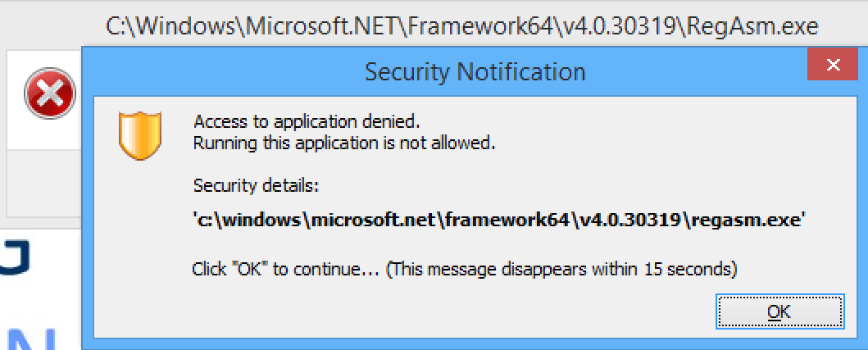Image resolution: width=868 pixels, height=350 pixels.
Task: Click the bold lowercase regasm.exe path
Action: [498, 220]
